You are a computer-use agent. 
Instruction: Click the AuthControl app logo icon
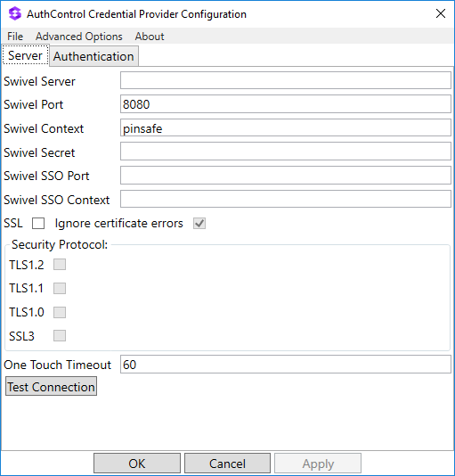pyautogui.click(x=15, y=14)
